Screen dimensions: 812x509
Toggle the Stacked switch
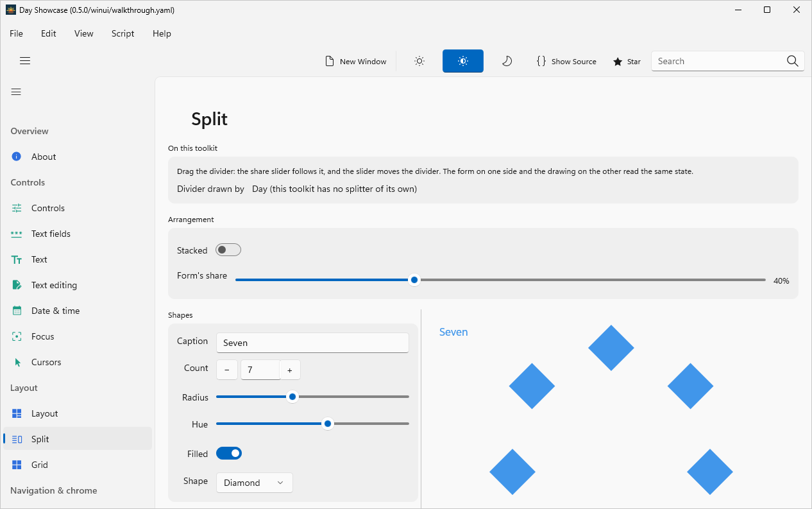[228, 250]
